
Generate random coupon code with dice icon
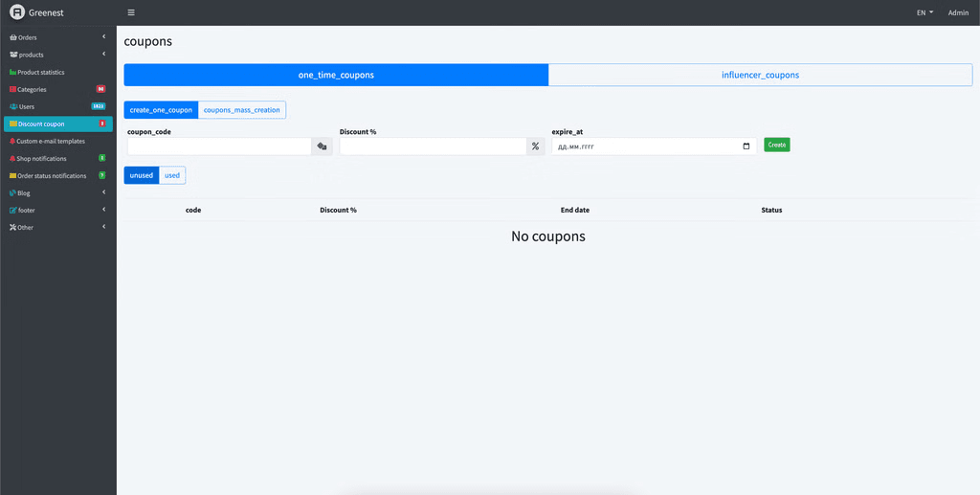[322, 146]
